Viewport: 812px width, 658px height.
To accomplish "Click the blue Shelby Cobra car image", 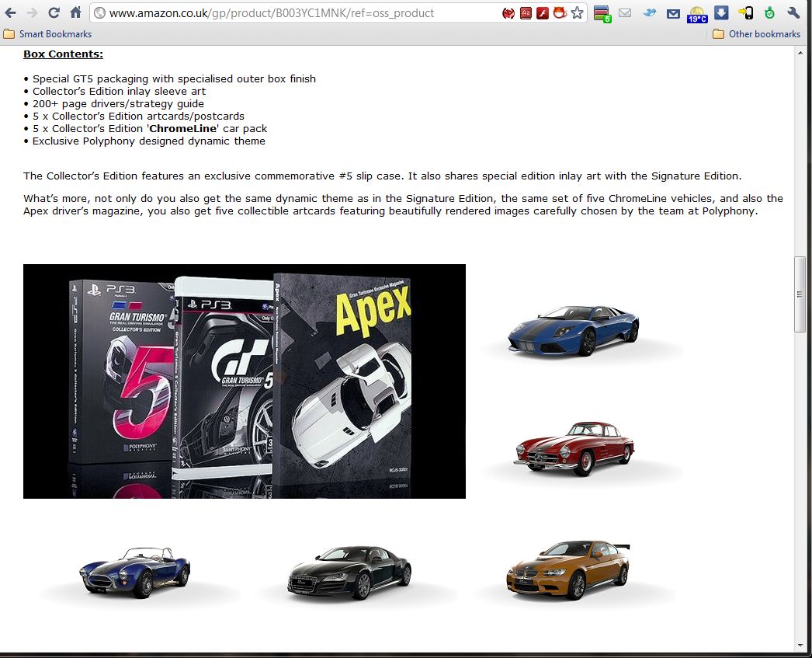I will pyautogui.click(x=134, y=572).
